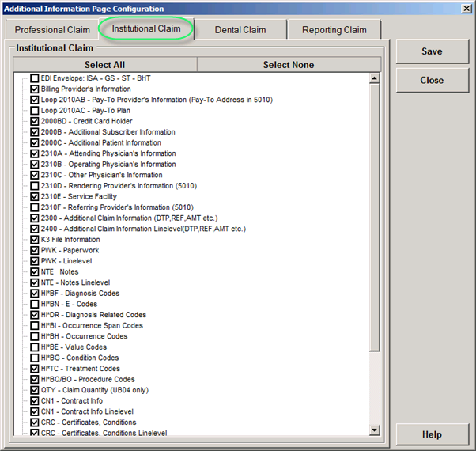476x451 pixels.
Task: Click the Institutional Claim tab
Action: click(146, 28)
